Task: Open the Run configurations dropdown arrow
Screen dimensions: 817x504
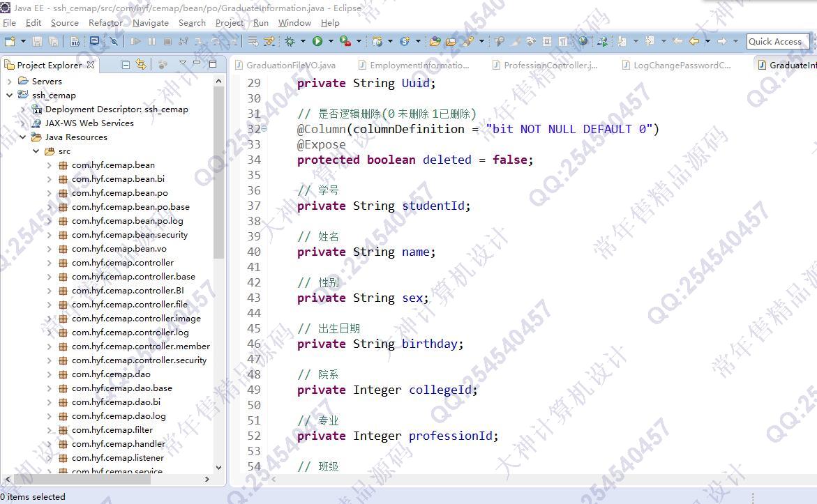Action: 330,41
